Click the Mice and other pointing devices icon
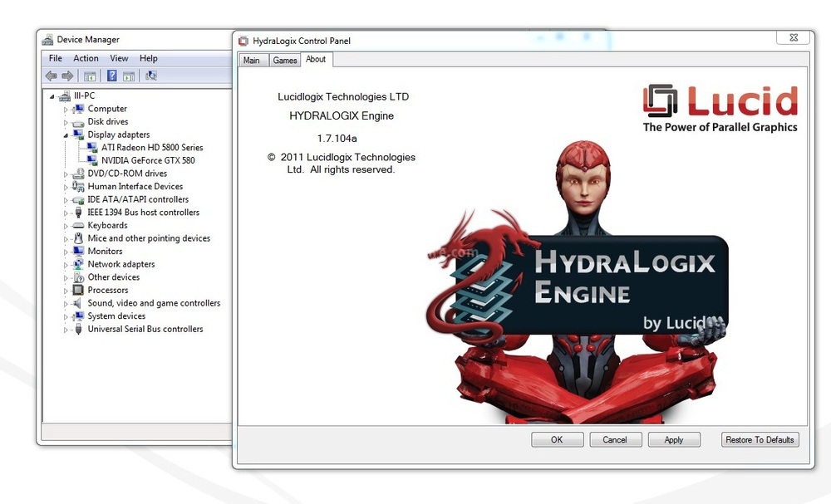 (78, 238)
